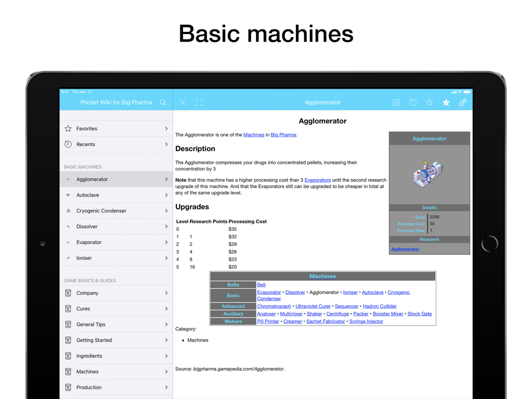Tap chevron on Cures row
Image resolution: width=532 pixels, height=399 pixels.
[166, 309]
